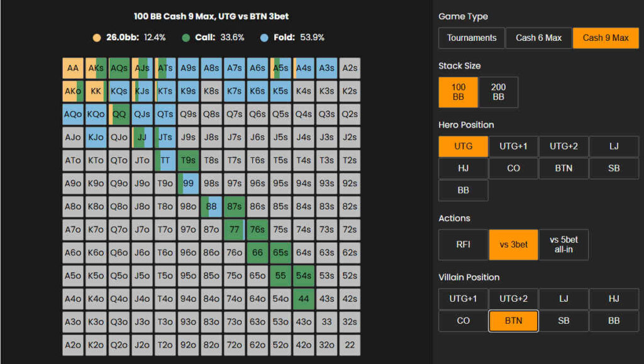Click the 76s hand cell

point(257,229)
